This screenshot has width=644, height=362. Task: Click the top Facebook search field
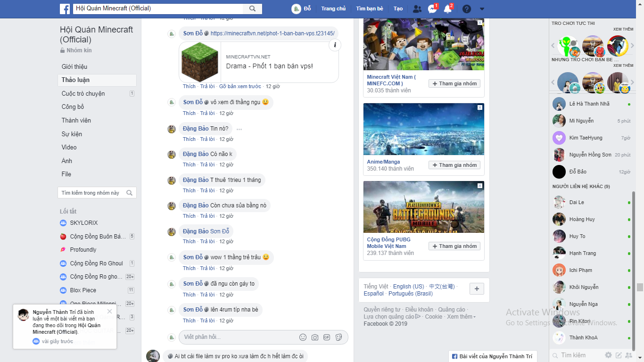pos(158,8)
